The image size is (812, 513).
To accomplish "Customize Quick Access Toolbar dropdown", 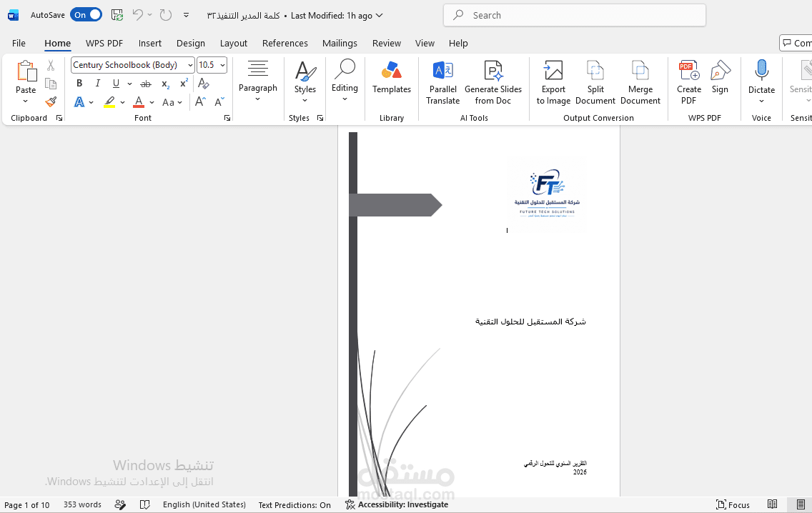I will 186,15.
